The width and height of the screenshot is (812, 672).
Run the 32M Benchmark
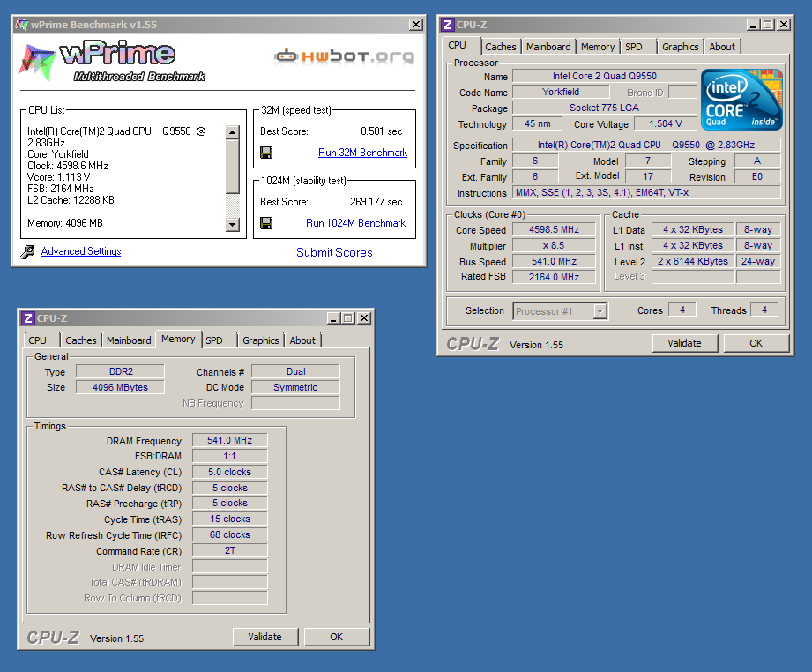pos(362,153)
